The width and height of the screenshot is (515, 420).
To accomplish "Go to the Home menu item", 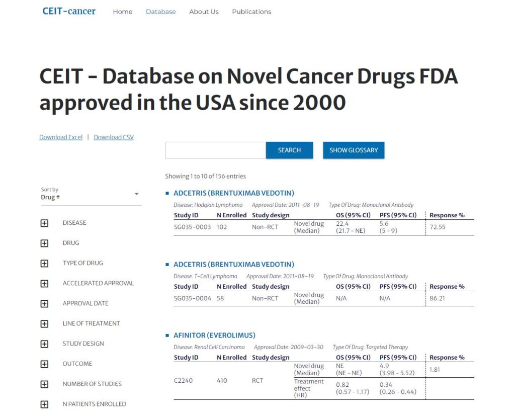I will click(x=123, y=12).
